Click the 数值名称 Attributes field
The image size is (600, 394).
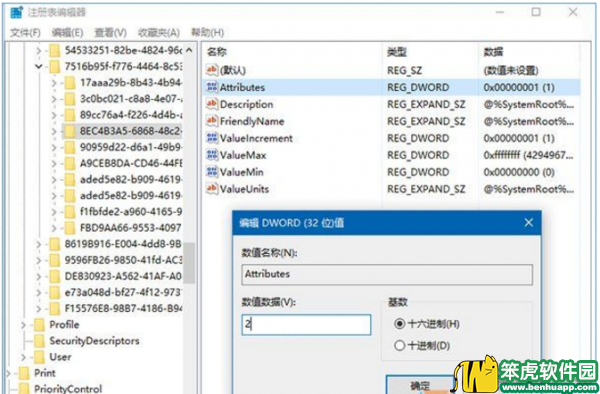pos(387,274)
